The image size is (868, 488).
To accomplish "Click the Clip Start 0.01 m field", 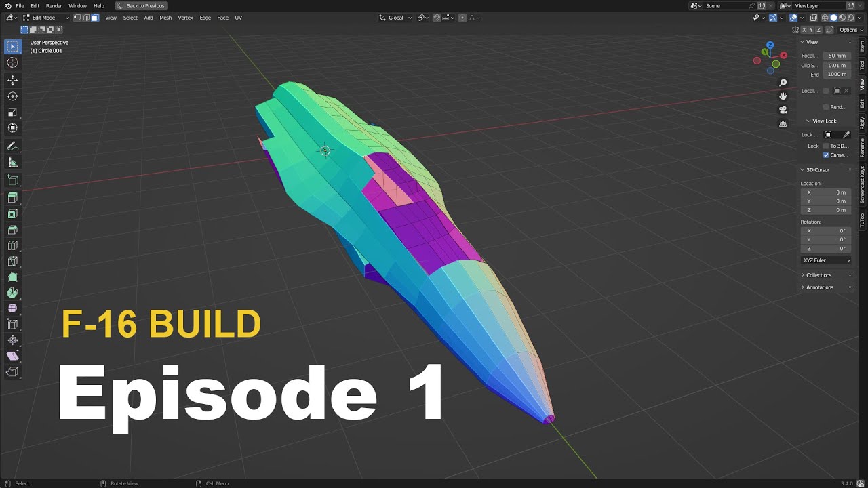I will [837, 65].
